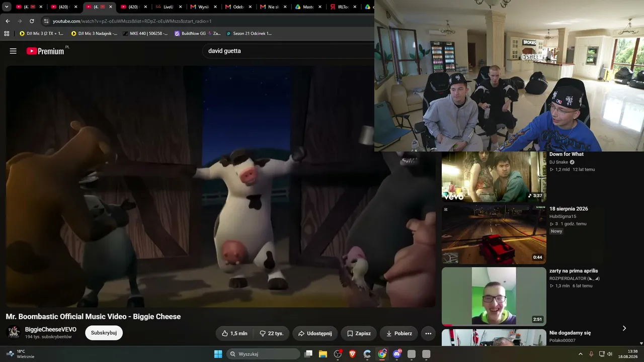Show next recommendations chevron arrow
This screenshot has width=644, height=362.
(x=624, y=328)
